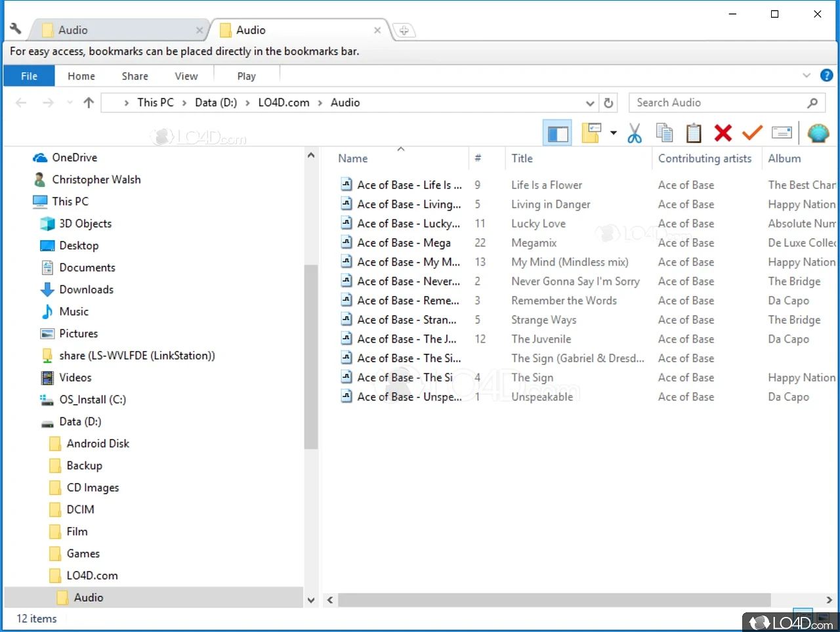Image resolution: width=840 pixels, height=632 pixels.
Task: Go forward with the right arrow
Action: pyautogui.click(x=48, y=102)
